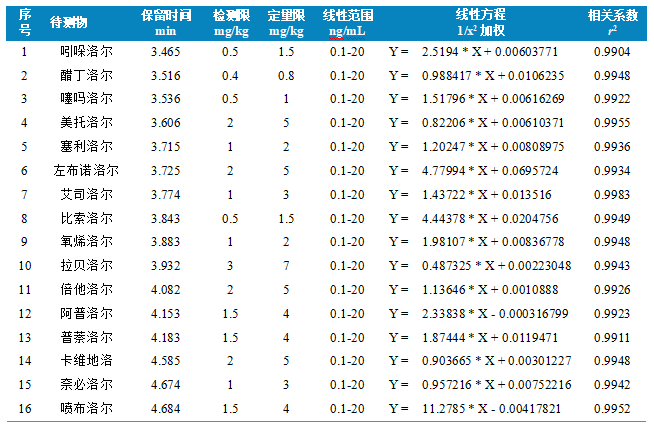Image resolution: width=654 pixels, height=426 pixels.
Task: Click the compound name 塞利洛尔
Action: tap(86, 146)
